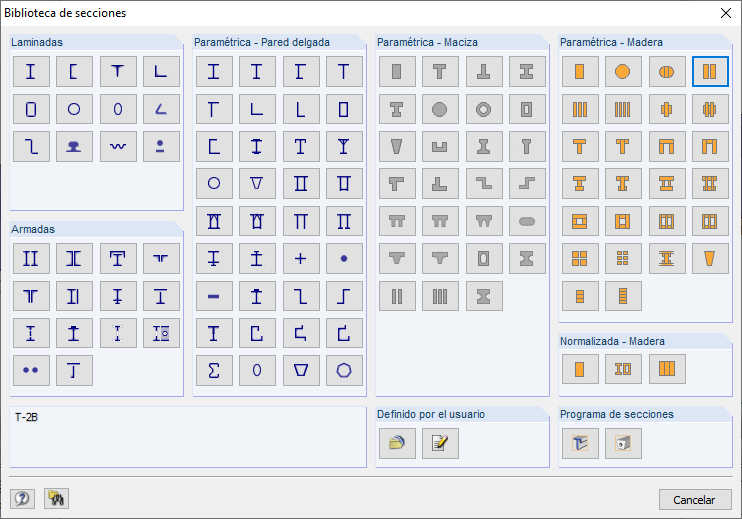Pick the two-dots section in Armadas
This screenshot has height=519, width=742.
click(30, 370)
